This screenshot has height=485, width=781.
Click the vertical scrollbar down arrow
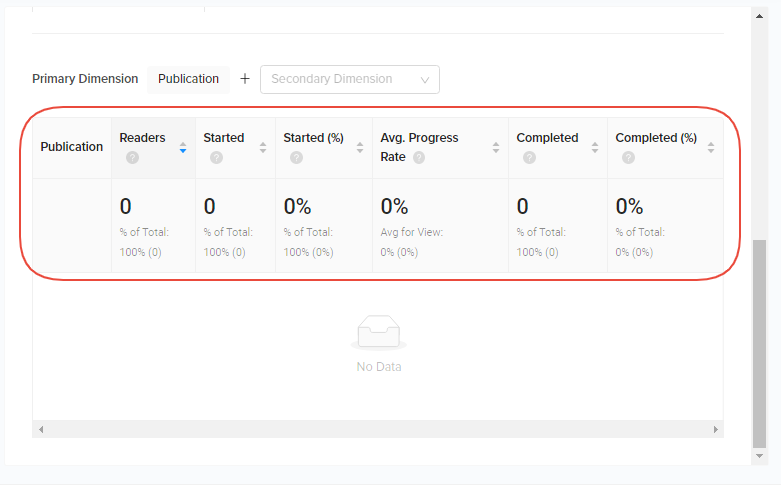coord(759,456)
